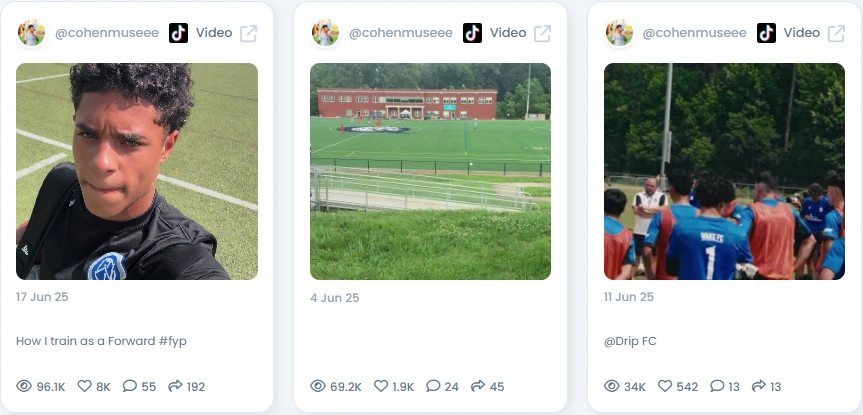Click the @Drip FC caption mention
Screen dimensions: 863x415
630,341
